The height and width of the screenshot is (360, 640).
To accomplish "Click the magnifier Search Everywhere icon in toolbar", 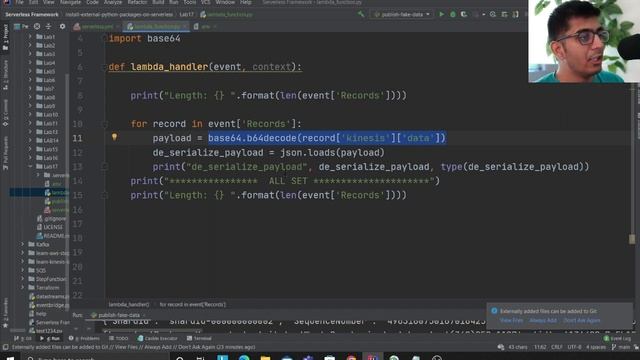I will (x=493, y=14).
